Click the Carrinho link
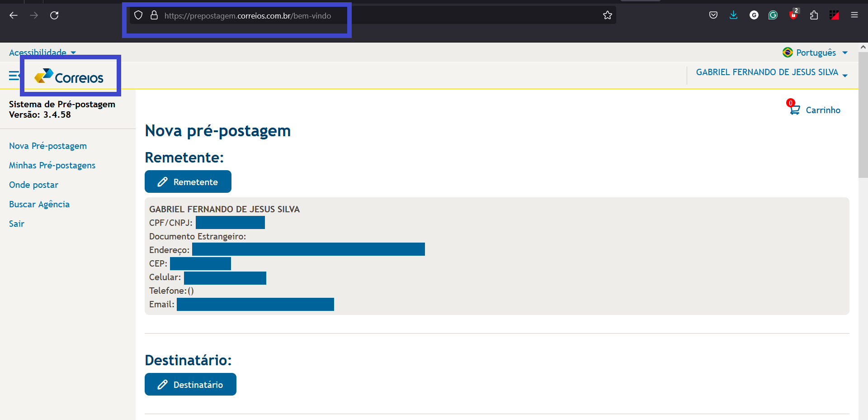 click(x=823, y=110)
